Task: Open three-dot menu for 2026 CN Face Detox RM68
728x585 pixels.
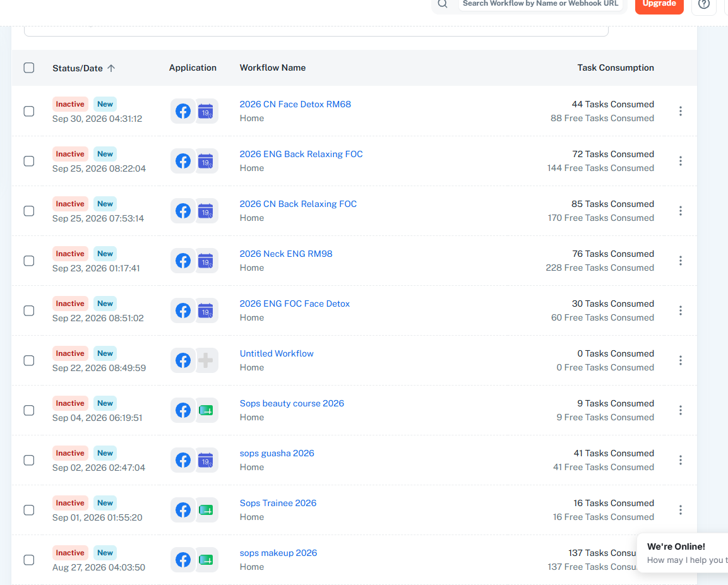Action: coord(681,111)
